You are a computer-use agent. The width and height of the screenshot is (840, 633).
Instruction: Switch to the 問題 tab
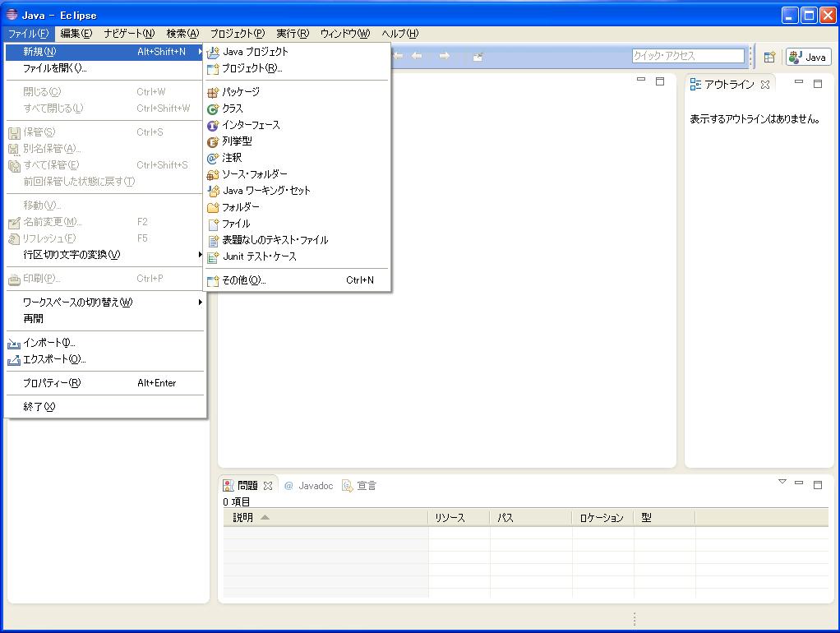241,486
